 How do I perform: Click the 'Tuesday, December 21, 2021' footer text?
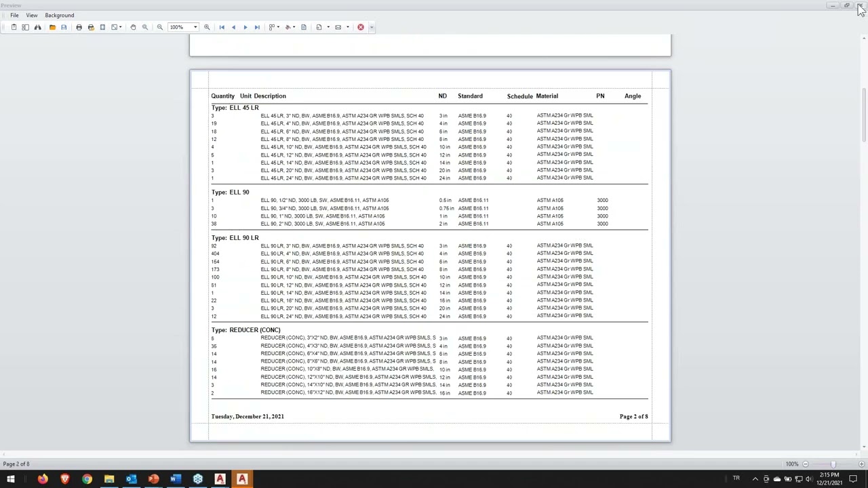click(248, 416)
